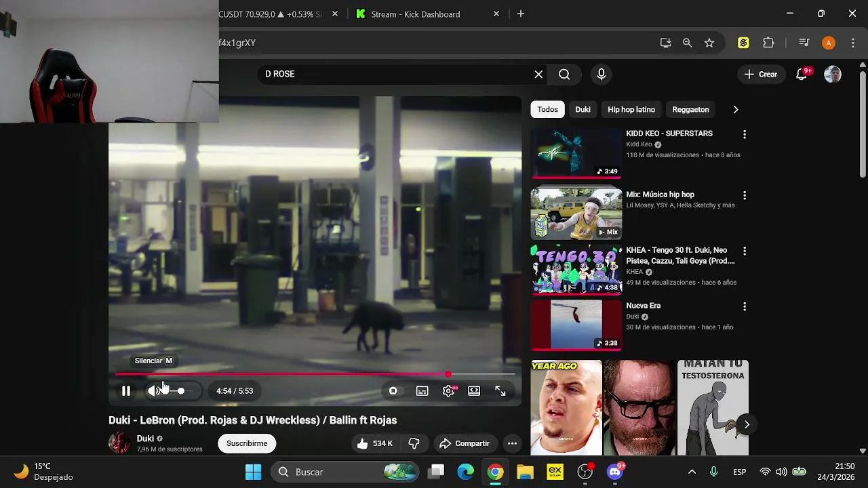Open options for Mix: Música hip hop

tap(745, 195)
